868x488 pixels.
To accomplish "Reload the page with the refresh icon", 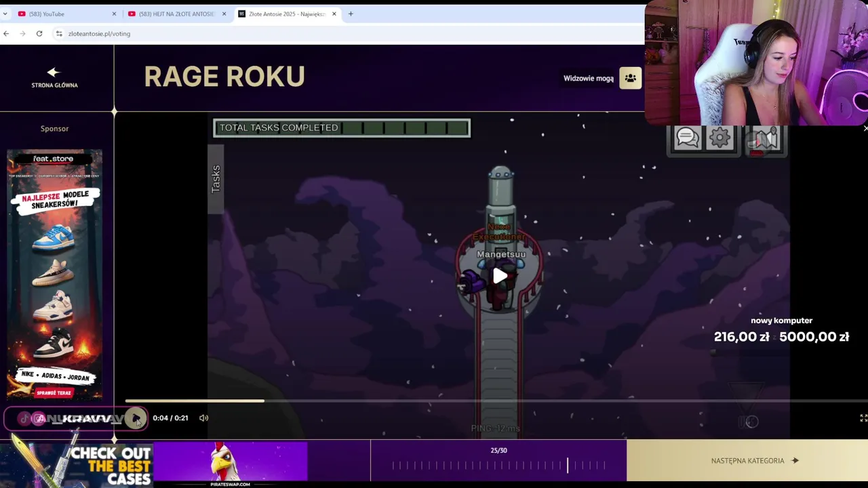I will tap(39, 33).
